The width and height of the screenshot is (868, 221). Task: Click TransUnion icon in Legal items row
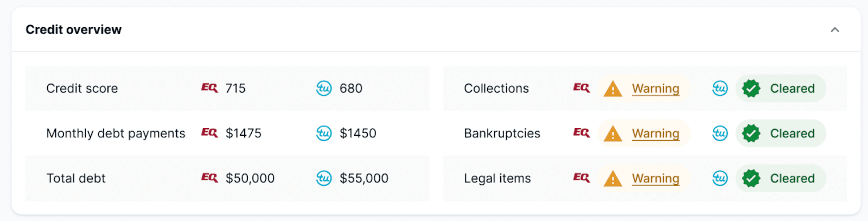pyautogui.click(x=720, y=178)
